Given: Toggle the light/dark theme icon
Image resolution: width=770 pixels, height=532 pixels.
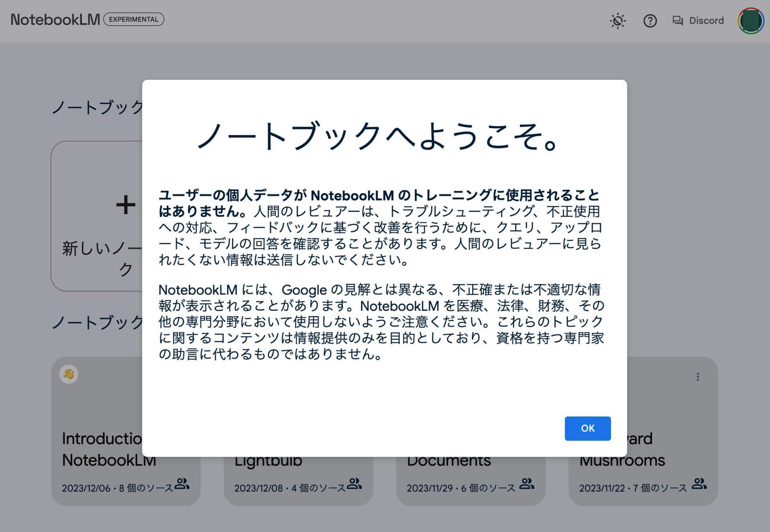Looking at the screenshot, I should 618,21.
